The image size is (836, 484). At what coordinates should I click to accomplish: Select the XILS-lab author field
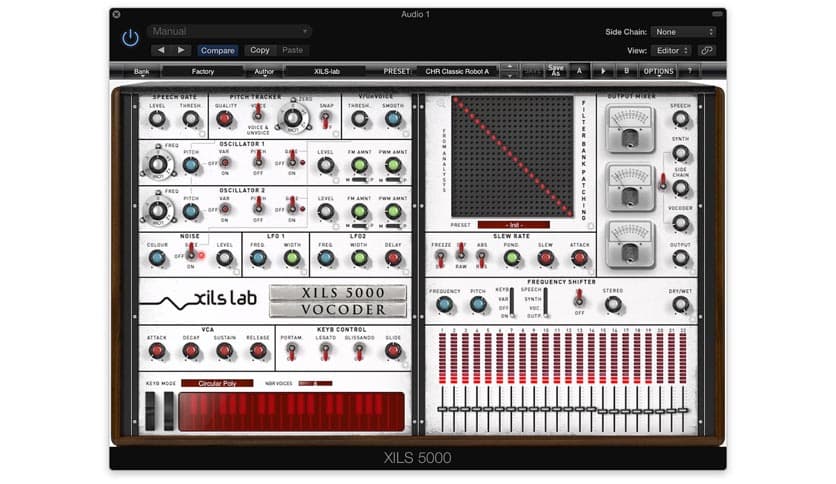[326, 71]
